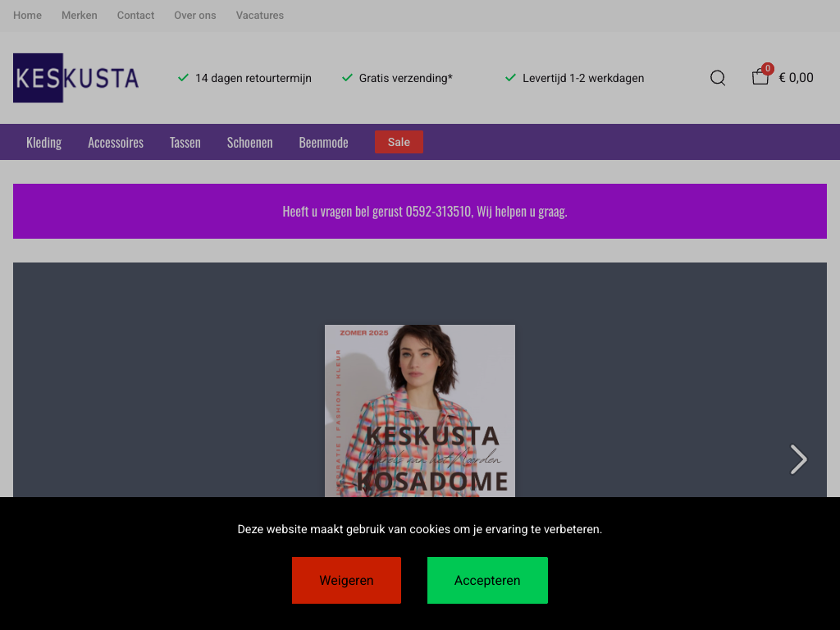
Task: Open the shopping cart bag icon
Action: pos(760,78)
